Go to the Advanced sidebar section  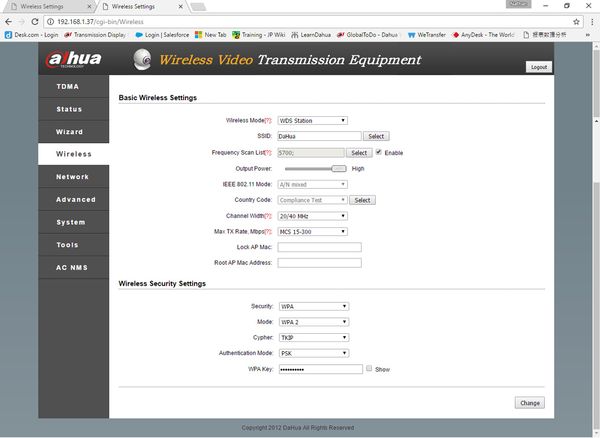(73, 199)
